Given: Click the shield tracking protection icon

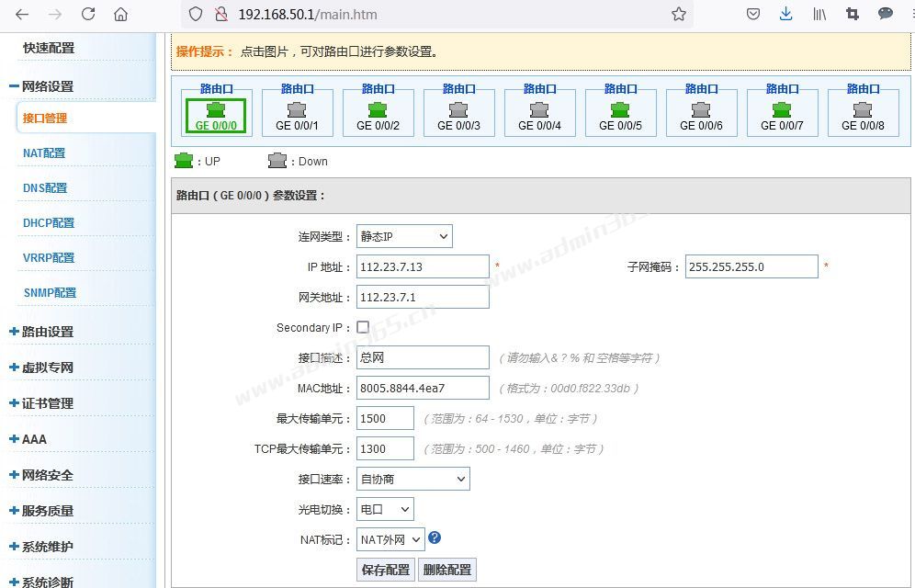Looking at the screenshot, I should 196,14.
